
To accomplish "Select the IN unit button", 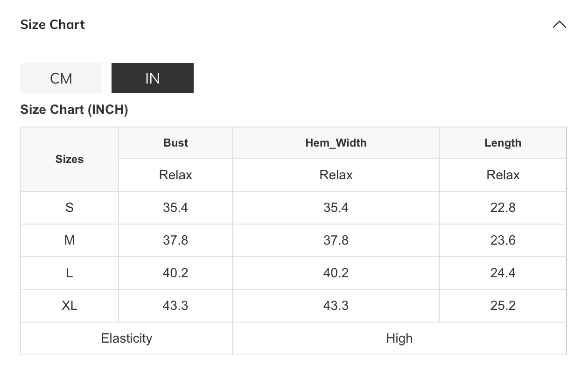I will [x=152, y=78].
